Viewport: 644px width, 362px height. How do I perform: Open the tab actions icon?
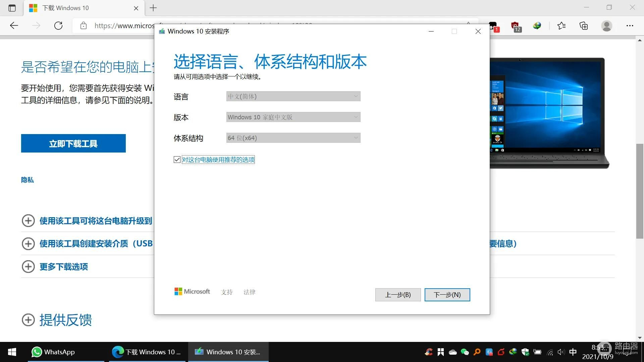[12, 8]
